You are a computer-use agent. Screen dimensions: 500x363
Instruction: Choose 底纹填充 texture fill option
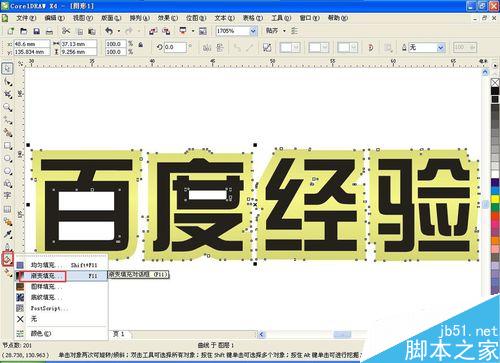tap(61, 297)
